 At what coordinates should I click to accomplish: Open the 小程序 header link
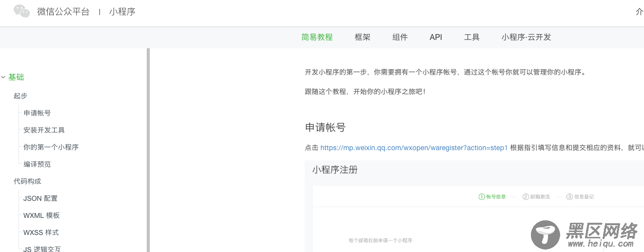point(122,12)
